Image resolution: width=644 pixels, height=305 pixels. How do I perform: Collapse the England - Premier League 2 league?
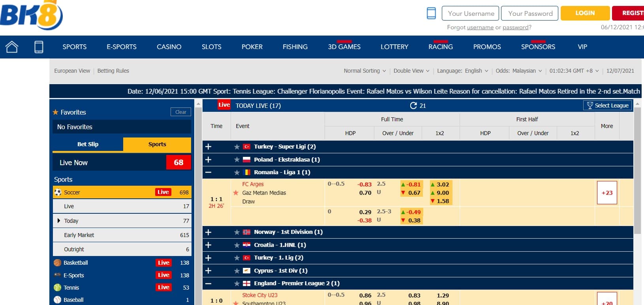tap(208, 283)
